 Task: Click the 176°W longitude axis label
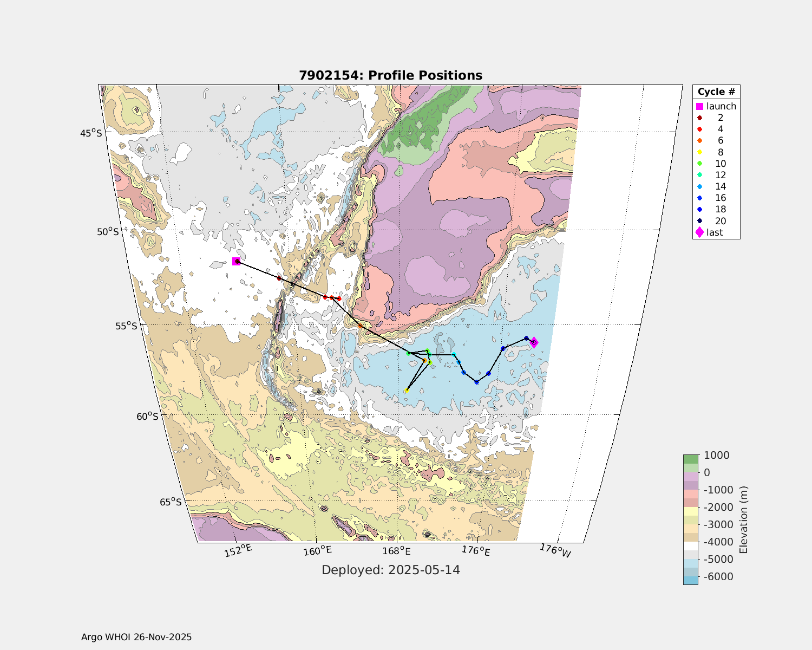555,550
